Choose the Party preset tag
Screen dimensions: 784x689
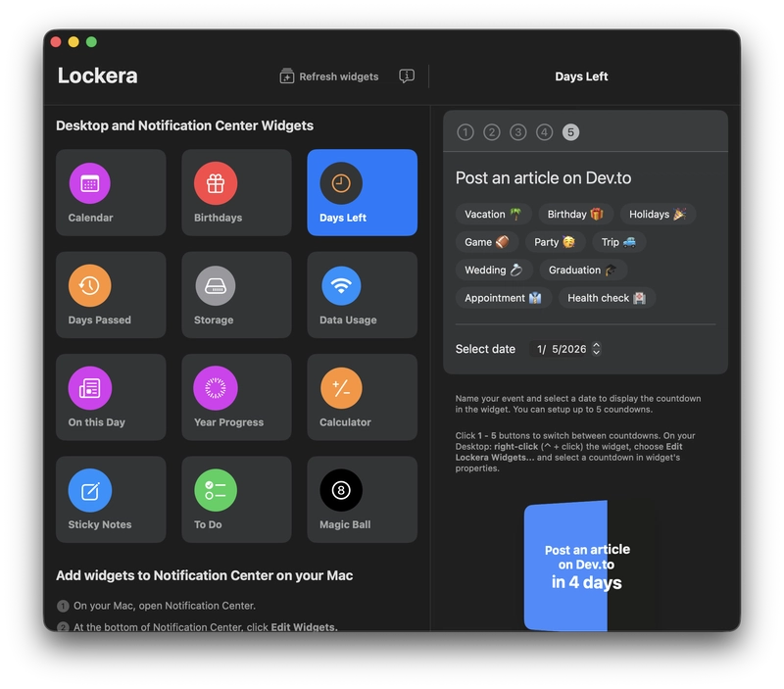(555, 242)
